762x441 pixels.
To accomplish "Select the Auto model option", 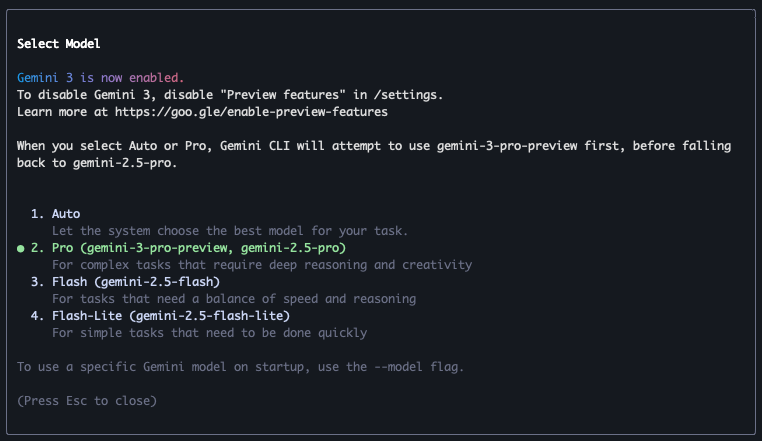I will point(66,214).
